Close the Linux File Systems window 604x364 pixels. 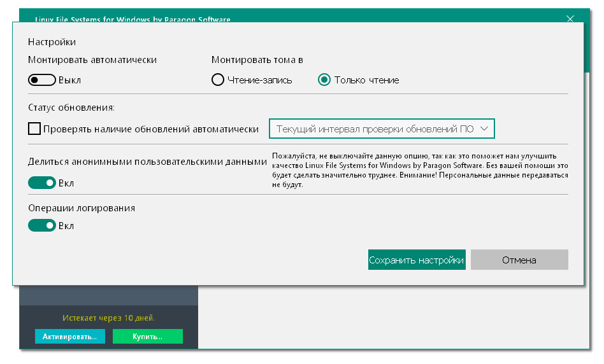(570, 18)
